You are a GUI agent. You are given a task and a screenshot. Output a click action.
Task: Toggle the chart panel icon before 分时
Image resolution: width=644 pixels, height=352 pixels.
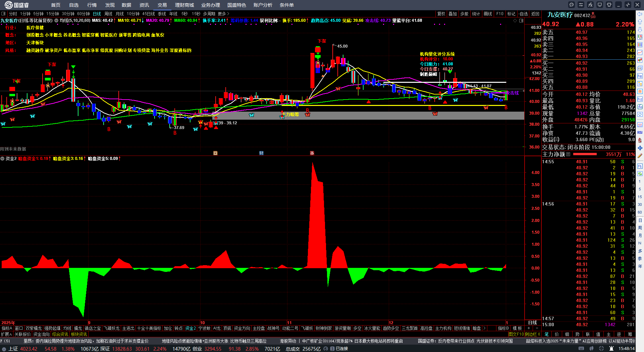[x=3, y=14]
